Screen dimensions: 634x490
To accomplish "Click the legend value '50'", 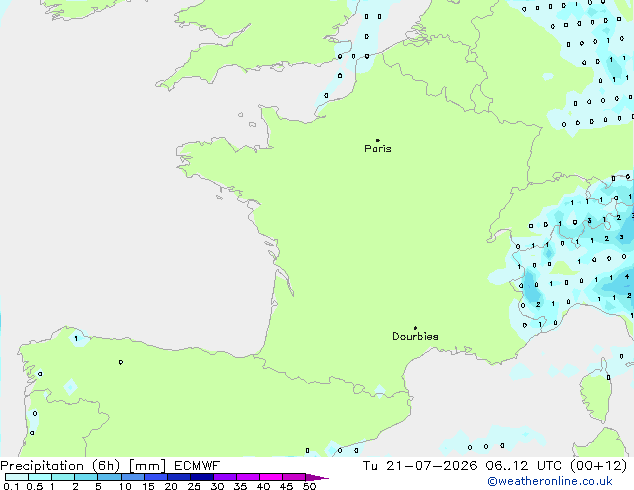I will coord(310,486).
